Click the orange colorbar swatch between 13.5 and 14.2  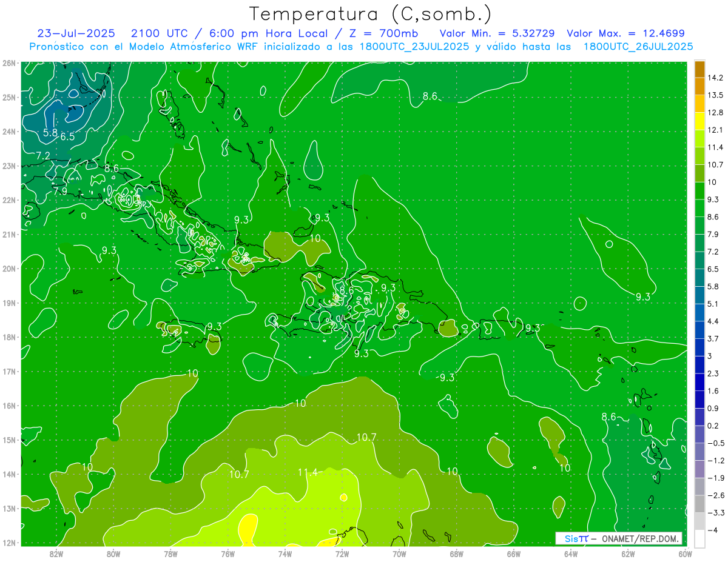click(x=699, y=86)
